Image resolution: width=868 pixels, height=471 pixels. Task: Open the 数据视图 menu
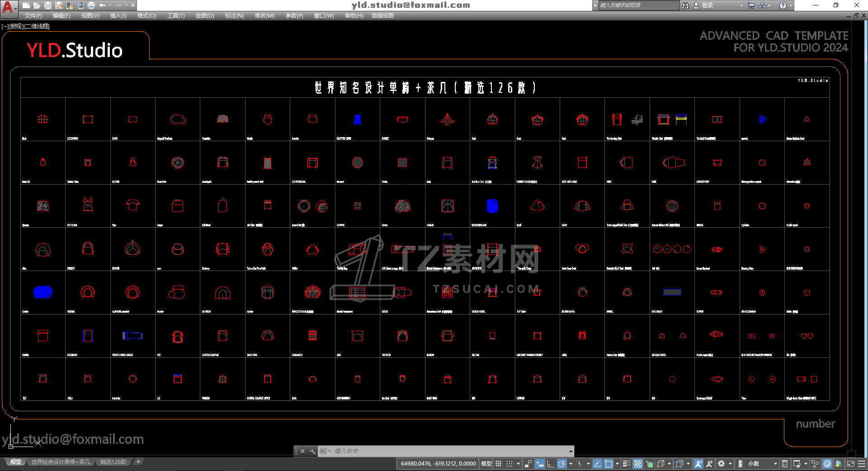point(383,16)
